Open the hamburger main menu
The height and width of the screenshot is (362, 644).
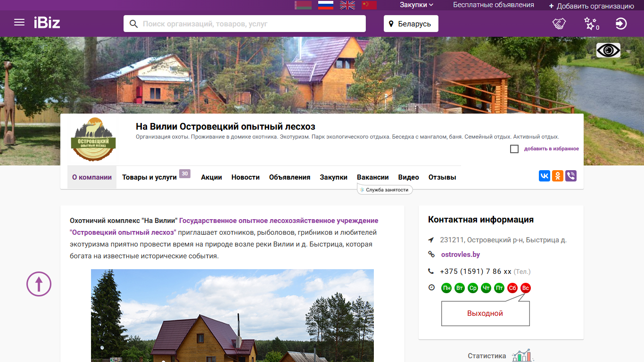point(19,22)
